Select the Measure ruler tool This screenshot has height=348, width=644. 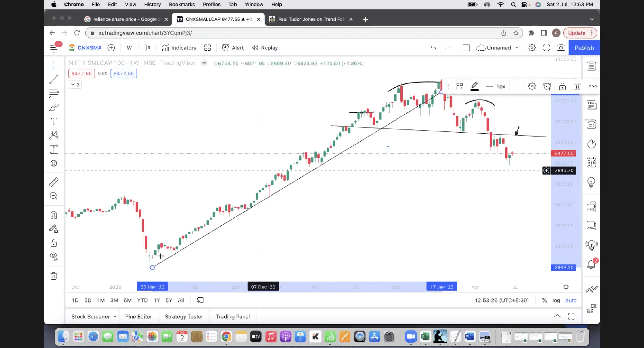54,182
